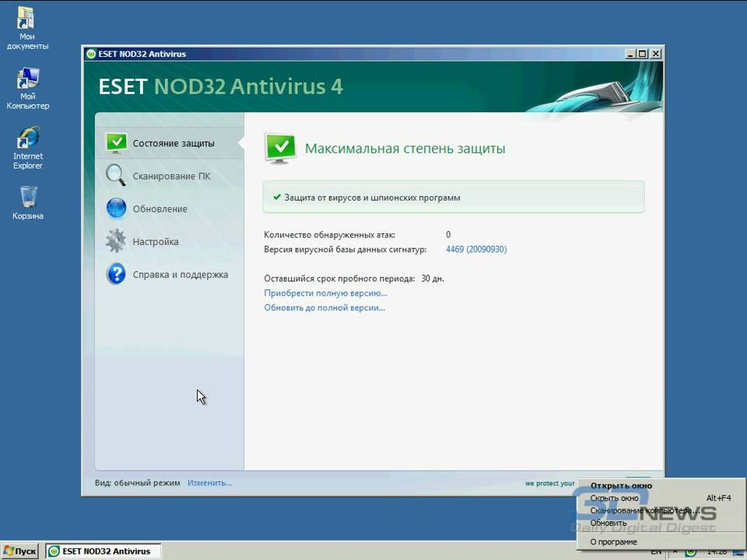Follow the Приобрести полную версию link
747x560 pixels.
coord(325,293)
